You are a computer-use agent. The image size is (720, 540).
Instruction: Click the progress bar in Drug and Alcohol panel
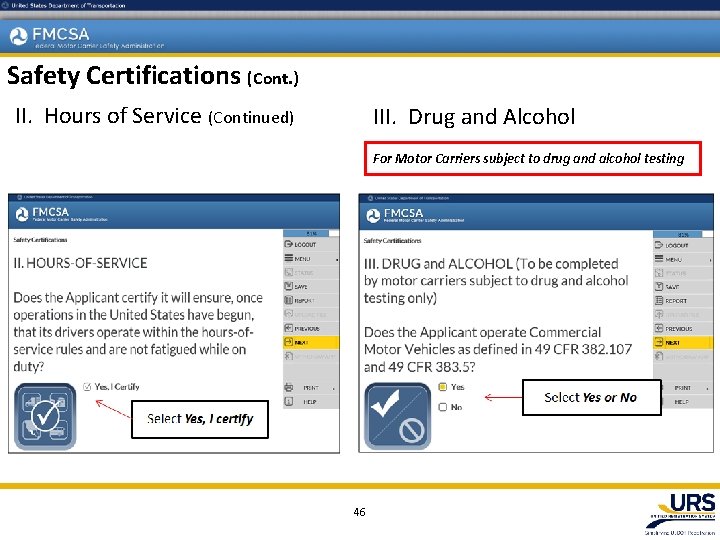tap(683, 234)
